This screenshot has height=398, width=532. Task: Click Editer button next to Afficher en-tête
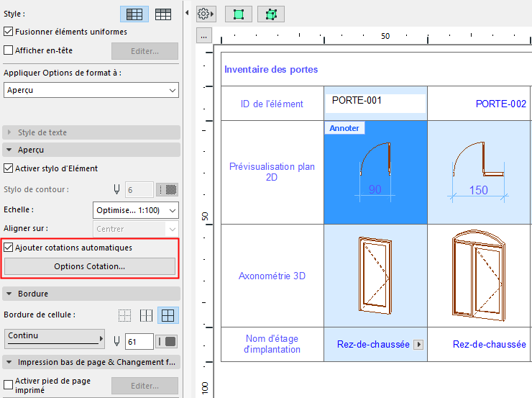[145, 51]
